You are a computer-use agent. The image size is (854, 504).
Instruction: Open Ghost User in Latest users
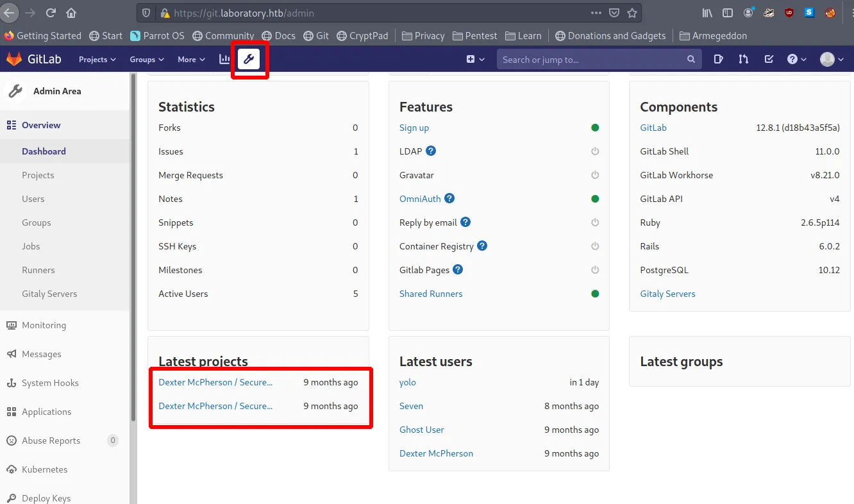click(422, 430)
